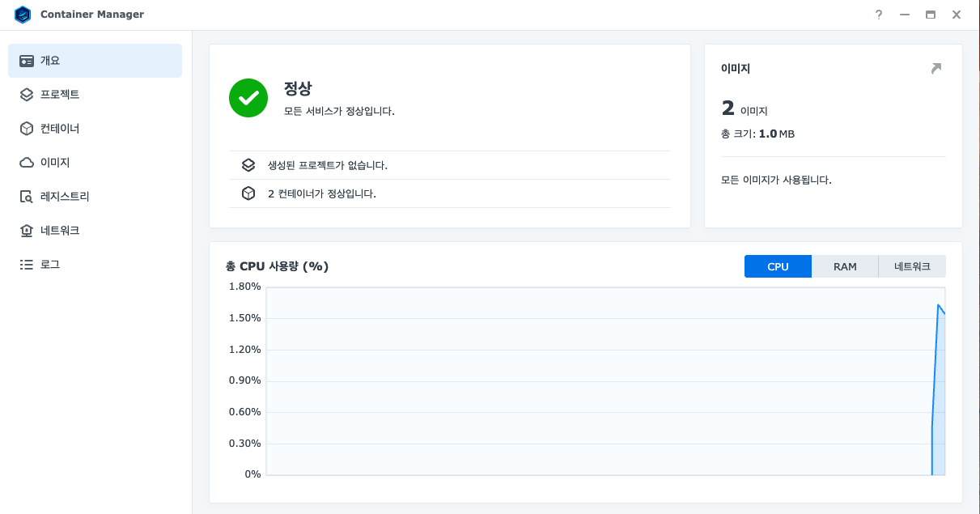
Task: Click the 0.90% axis label
Action: click(x=245, y=380)
